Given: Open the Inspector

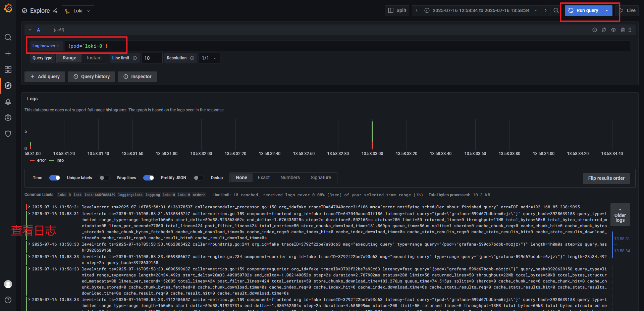Looking at the screenshot, I should [138, 76].
